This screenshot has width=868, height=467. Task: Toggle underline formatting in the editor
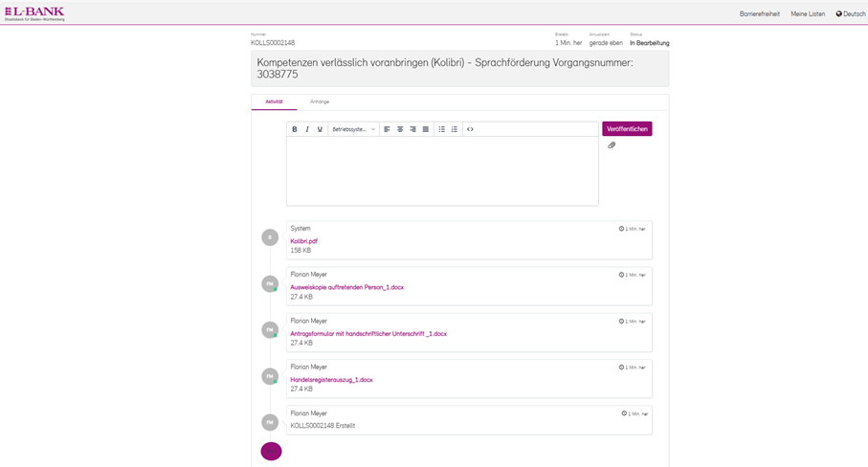[320, 129]
